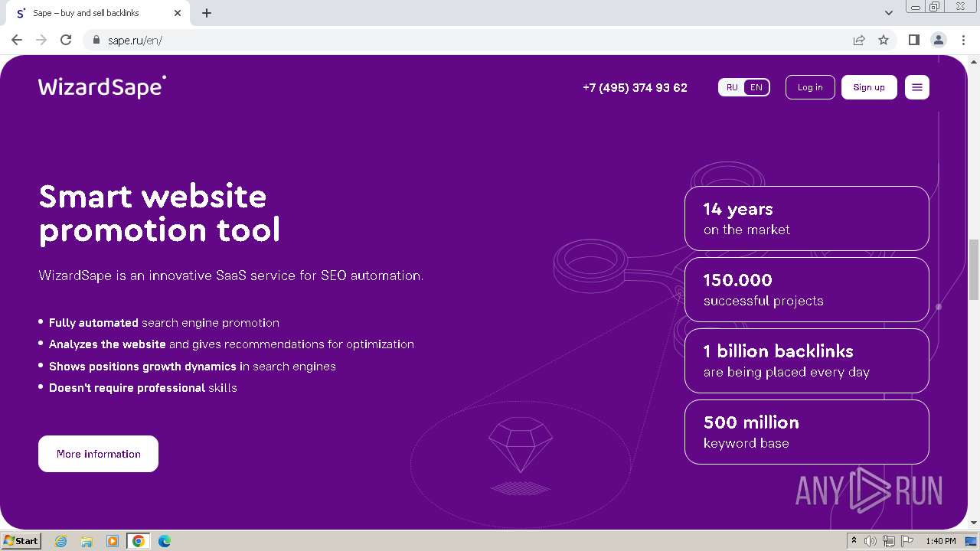Click the phone number link

coord(635,87)
